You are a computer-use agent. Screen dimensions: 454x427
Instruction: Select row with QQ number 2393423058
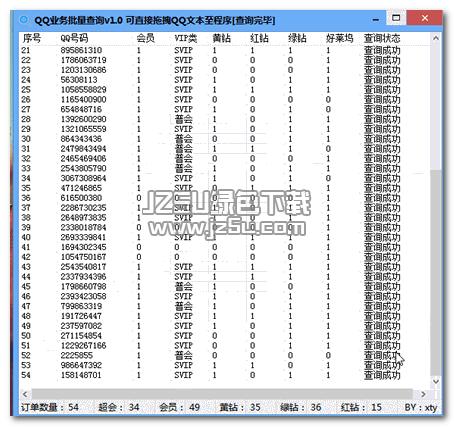point(211,296)
